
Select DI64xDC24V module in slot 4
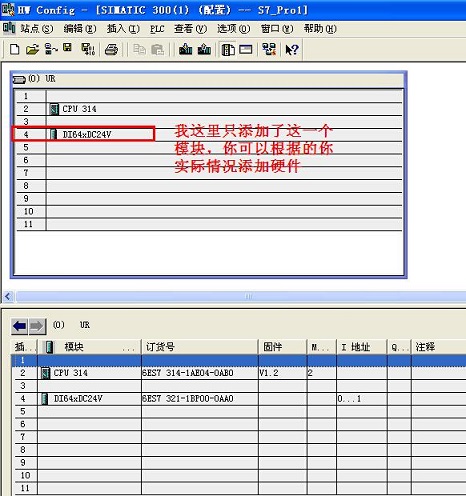[83, 134]
